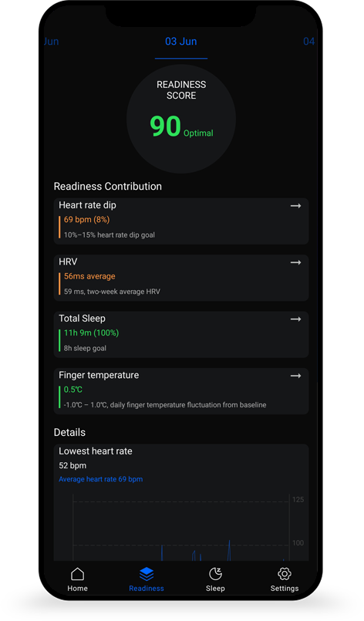Expand the HRV contribution card

181,278
